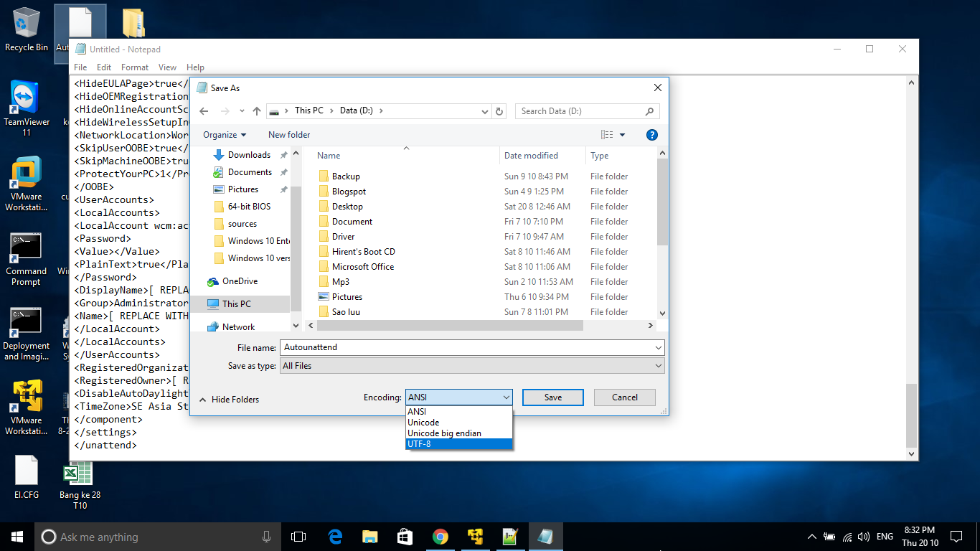The height and width of the screenshot is (551, 980).
Task: Click the Notepad taskbar button
Action: (546, 537)
